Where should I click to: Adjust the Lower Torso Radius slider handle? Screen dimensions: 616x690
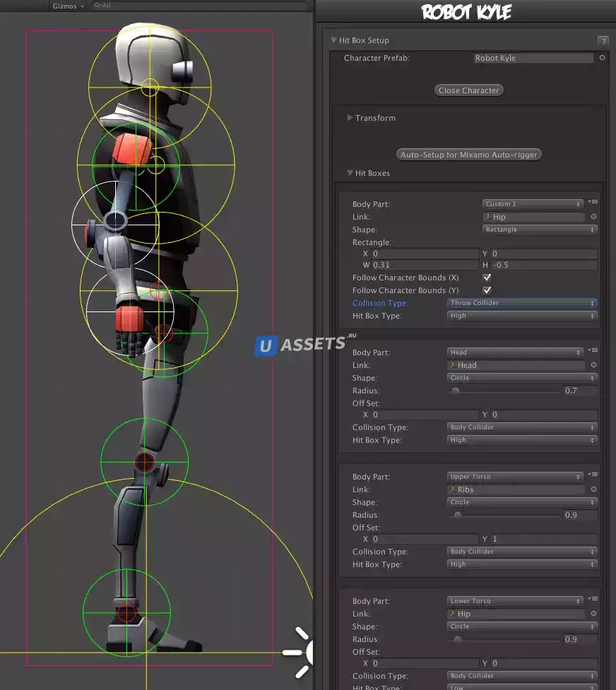(x=458, y=639)
